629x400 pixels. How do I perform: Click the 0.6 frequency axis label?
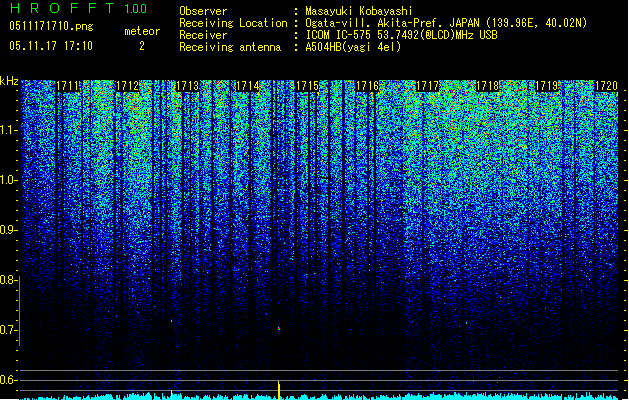click(8, 380)
